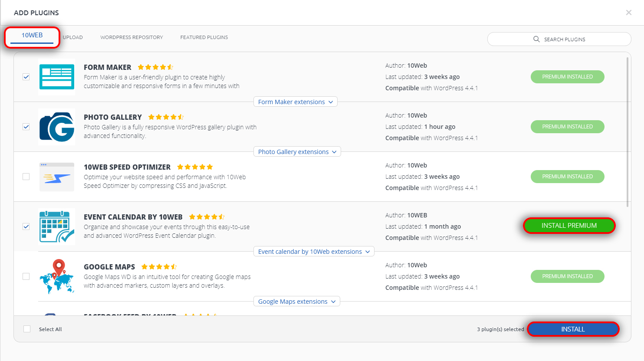Click the blue Install button
The image size is (644, 361).
(573, 329)
